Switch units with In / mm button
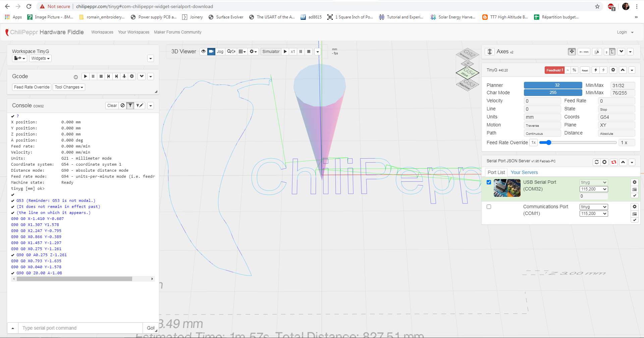The height and width of the screenshot is (338, 644). click(x=584, y=52)
